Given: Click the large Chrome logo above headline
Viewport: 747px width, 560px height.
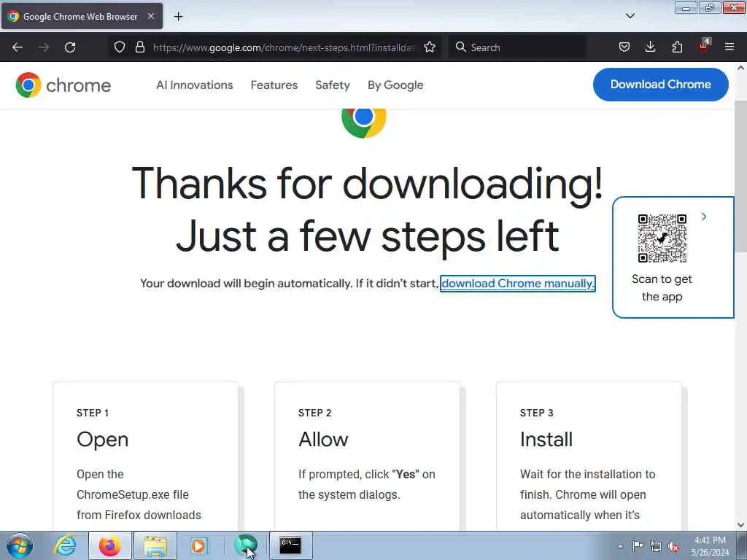Looking at the screenshot, I should 363,122.
